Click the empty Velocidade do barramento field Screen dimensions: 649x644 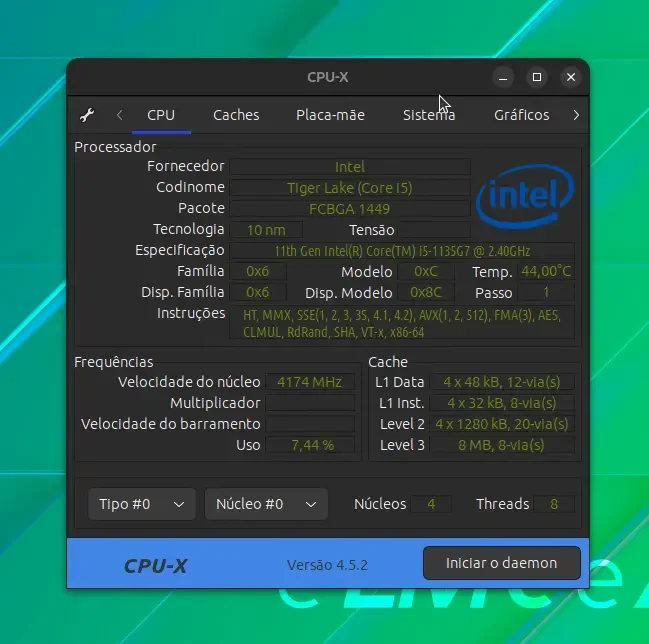pos(310,424)
